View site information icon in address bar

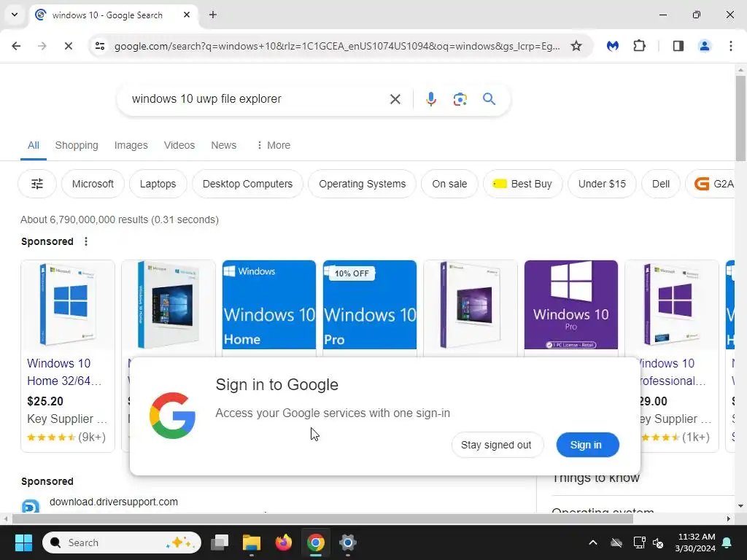[x=100, y=46]
